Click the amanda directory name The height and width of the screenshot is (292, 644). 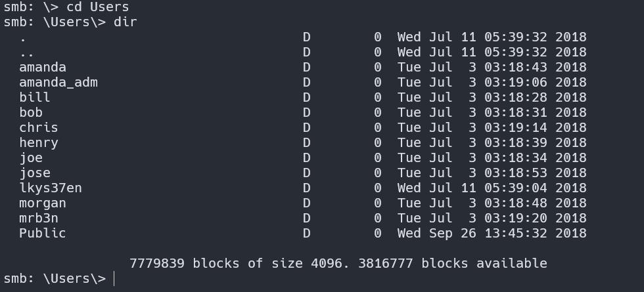[x=43, y=67]
